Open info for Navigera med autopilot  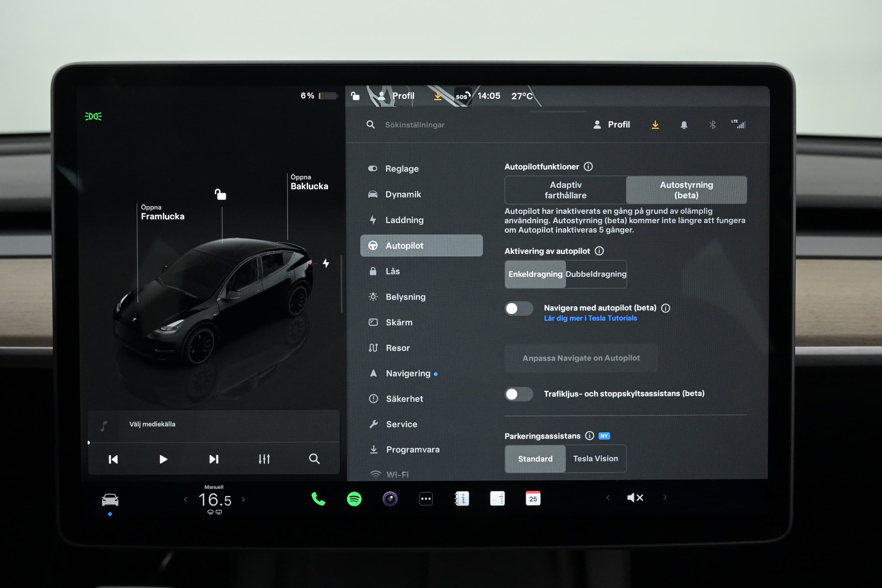tap(666, 308)
